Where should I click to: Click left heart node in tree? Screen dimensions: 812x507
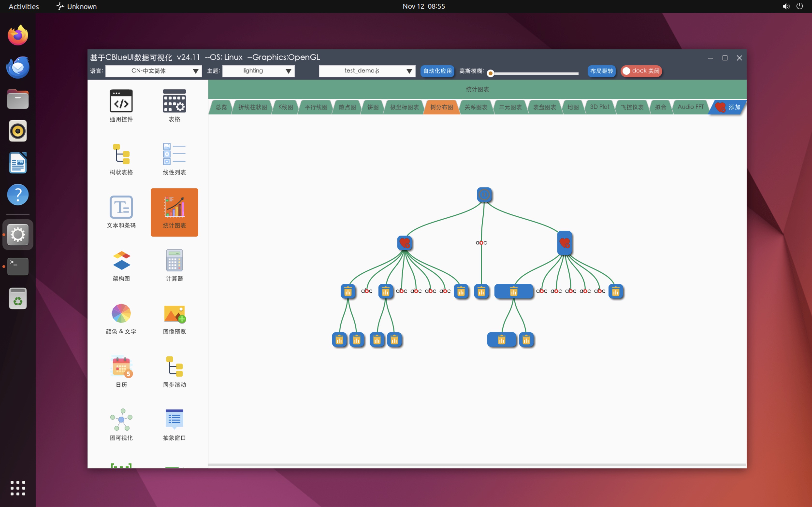[405, 243]
